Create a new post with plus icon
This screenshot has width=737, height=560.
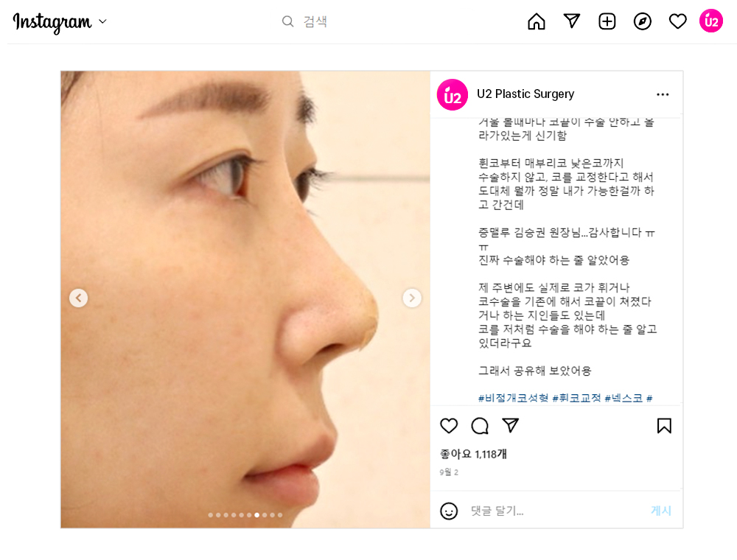[x=607, y=21]
